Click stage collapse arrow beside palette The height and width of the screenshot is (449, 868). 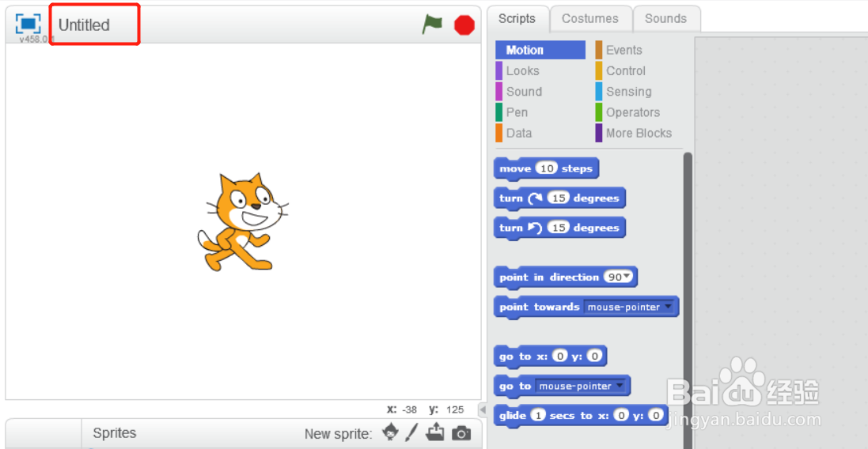point(483,410)
